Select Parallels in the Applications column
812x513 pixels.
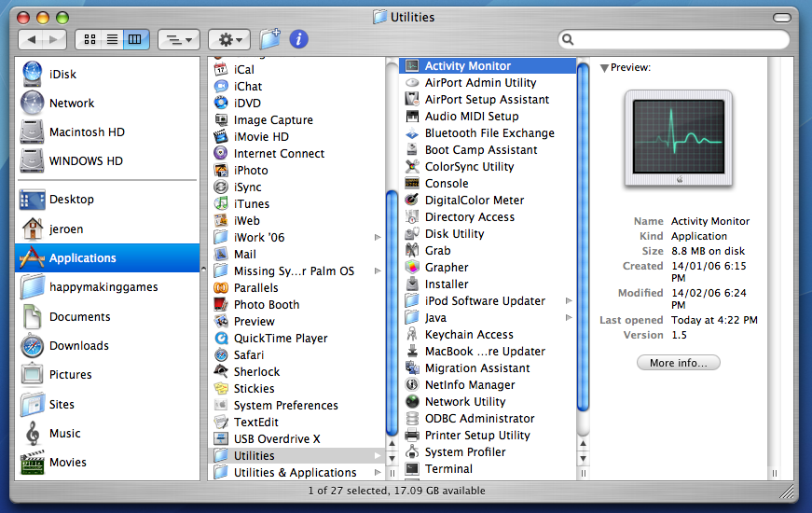click(x=296, y=288)
